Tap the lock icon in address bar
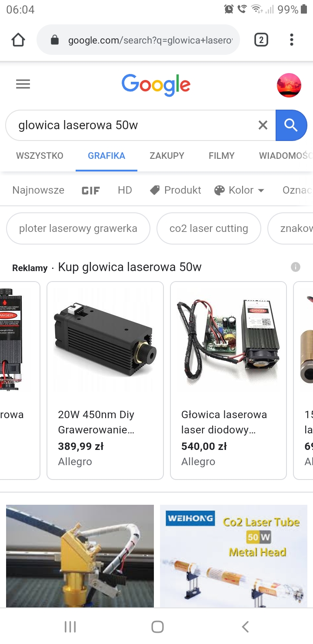This screenshot has width=313, height=644. point(55,40)
